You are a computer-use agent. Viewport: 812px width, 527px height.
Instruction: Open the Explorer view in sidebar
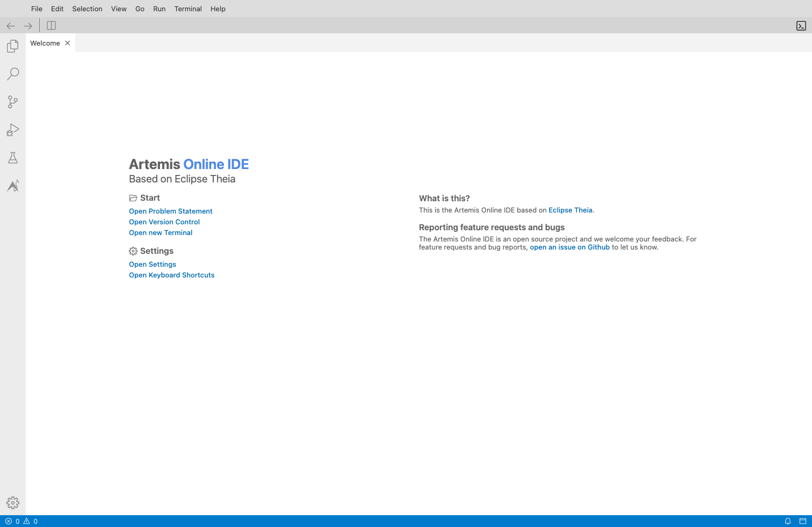(x=13, y=46)
